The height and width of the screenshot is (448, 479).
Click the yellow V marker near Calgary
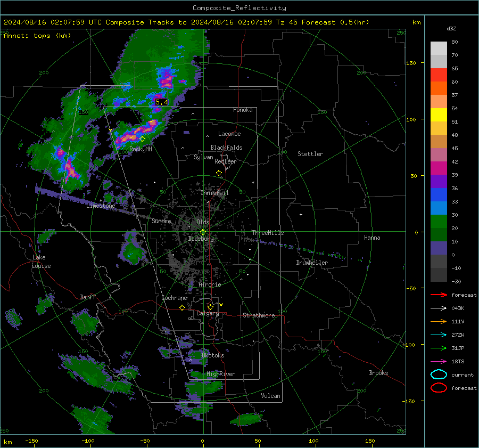point(221,305)
